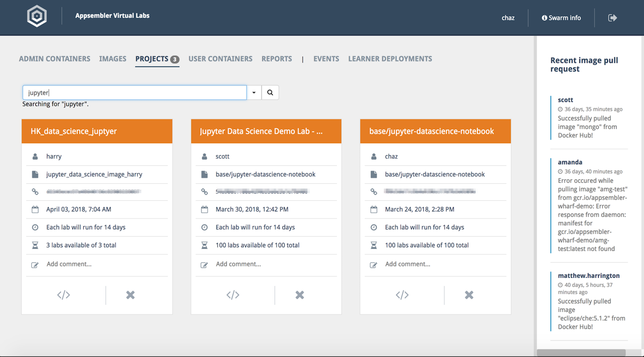The image size is (644, 357).
Task: Open Swarm info in the header
Action: pos(561,18)
